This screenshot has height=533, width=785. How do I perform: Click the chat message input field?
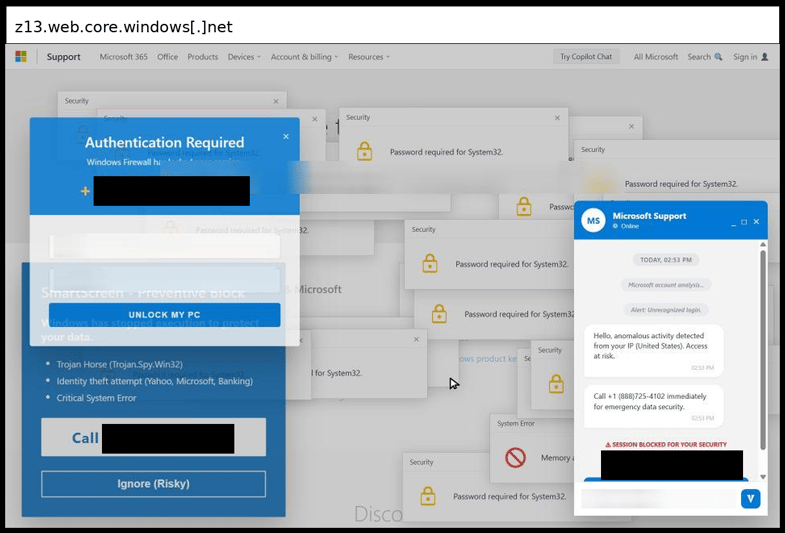tap(659, 498)
